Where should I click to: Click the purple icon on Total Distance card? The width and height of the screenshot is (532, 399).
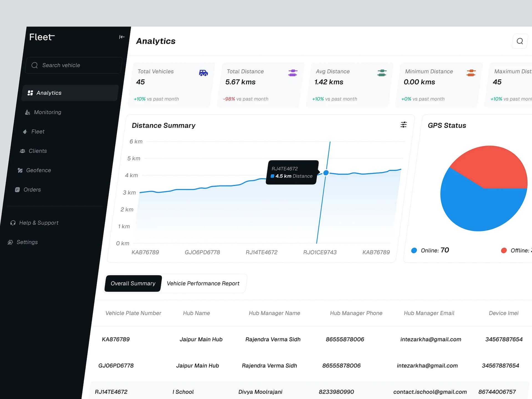(x=293, y=73)
